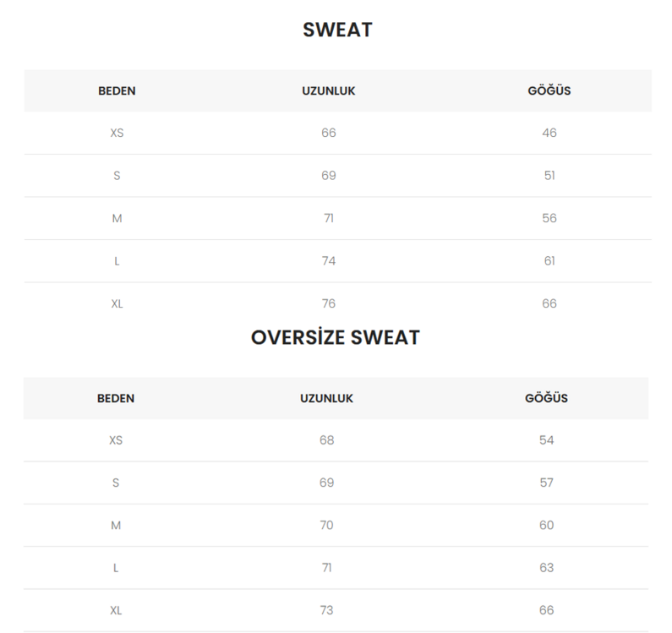Click chest value 56 for M sweat

[x=549, y=218]
